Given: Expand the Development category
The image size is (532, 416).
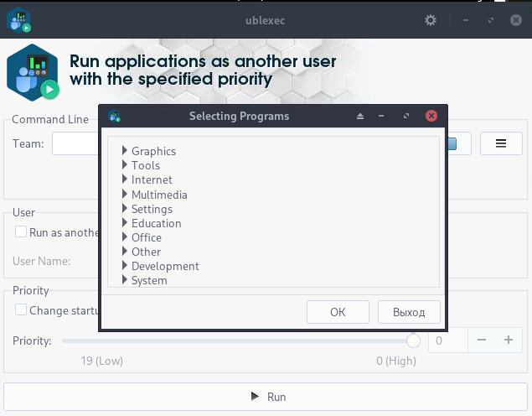Looking at the screenshot, I should coord(124,266).
